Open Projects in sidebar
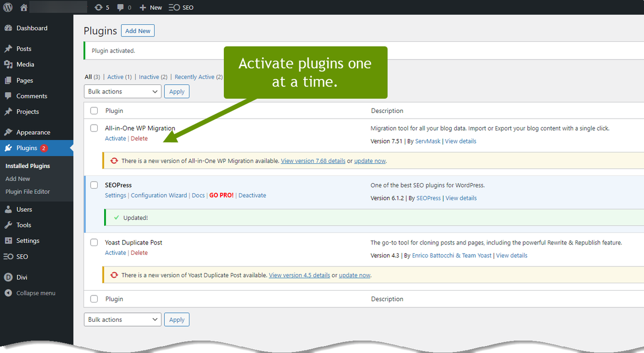The image size is (644, 353). (x=27, y=112)
